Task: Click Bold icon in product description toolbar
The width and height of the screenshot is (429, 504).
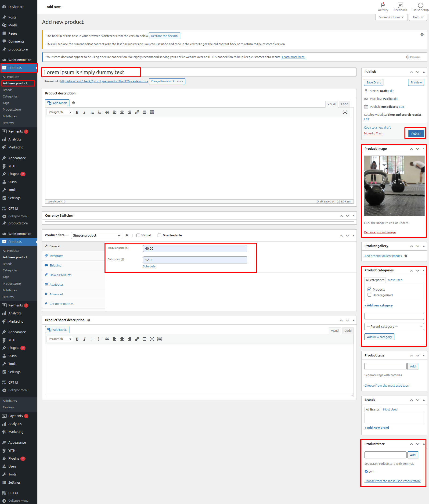Action: [77, 112]
